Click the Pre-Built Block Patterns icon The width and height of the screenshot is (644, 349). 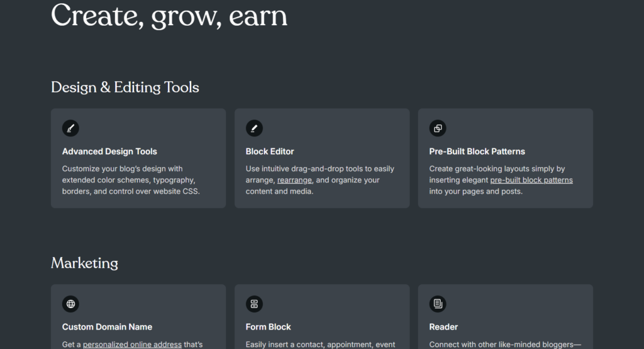tap(438, 128)
